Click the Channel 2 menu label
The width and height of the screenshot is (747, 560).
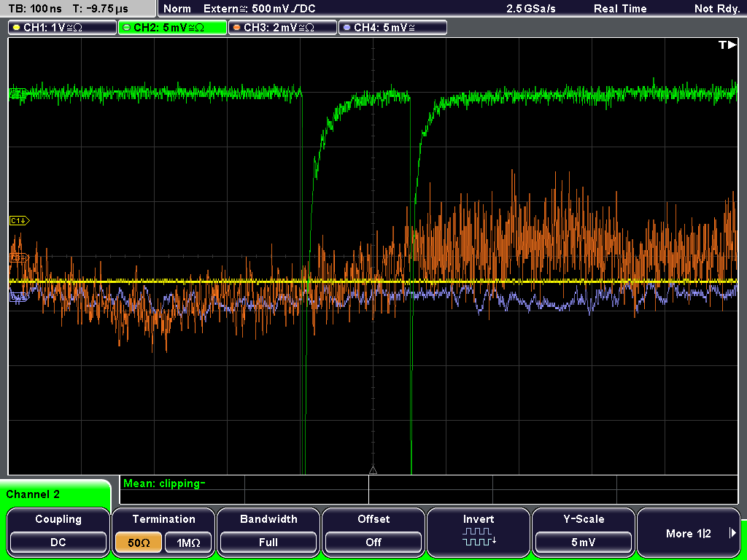click(33, 494)
